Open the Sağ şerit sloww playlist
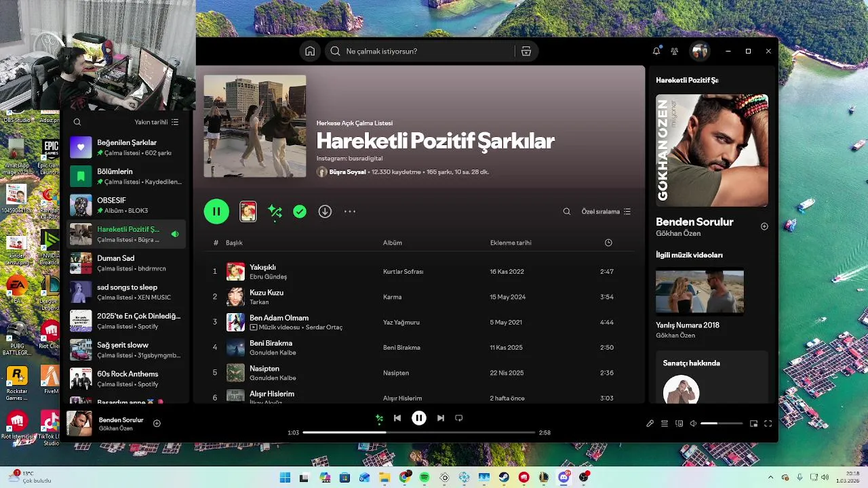 [x=126, y=350]
